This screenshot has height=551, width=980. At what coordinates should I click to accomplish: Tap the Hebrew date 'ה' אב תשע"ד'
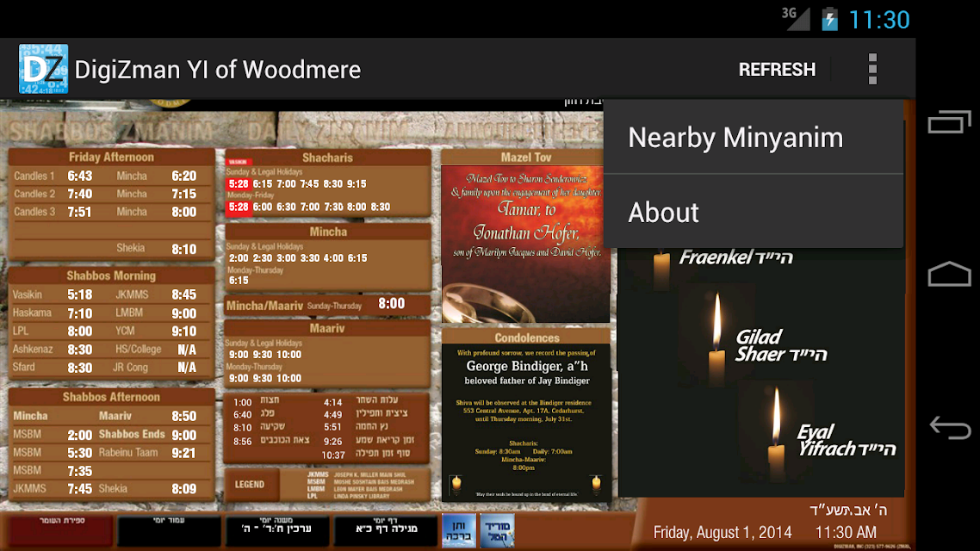(x=848, y=511)
